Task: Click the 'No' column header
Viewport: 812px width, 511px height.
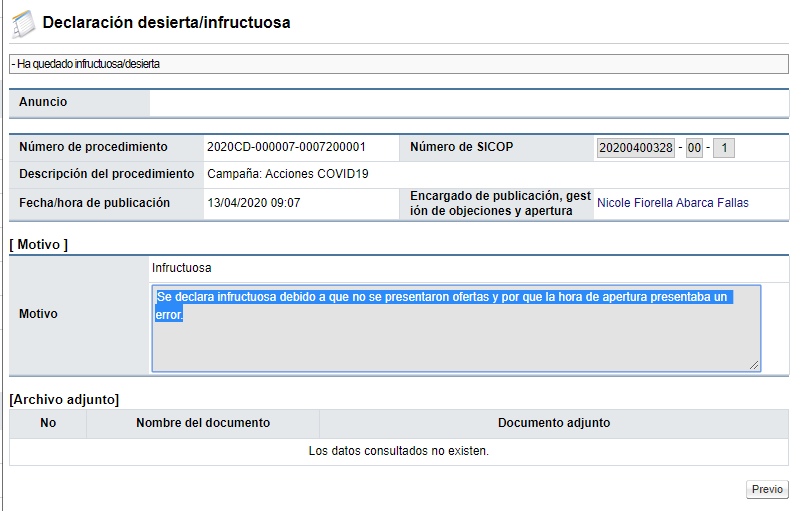Action: (x=48, y=423)
